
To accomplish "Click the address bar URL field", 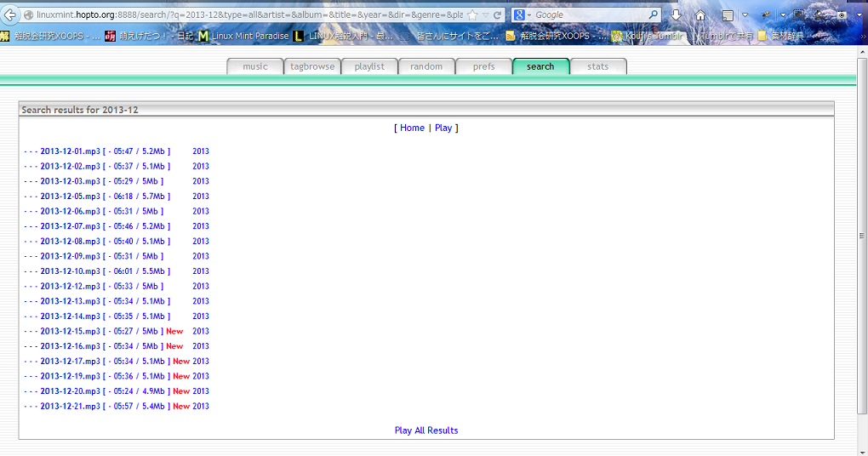I will point(249,15).
